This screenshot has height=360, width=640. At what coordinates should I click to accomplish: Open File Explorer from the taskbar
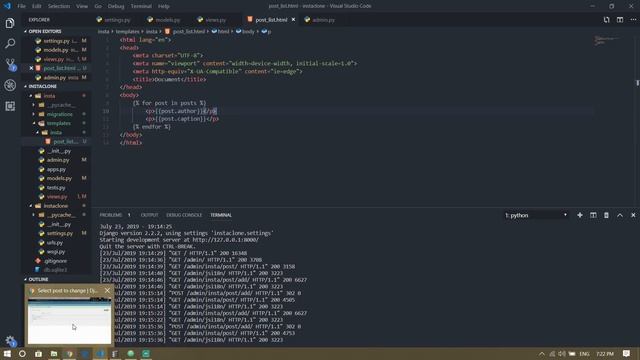coord(53,353)
